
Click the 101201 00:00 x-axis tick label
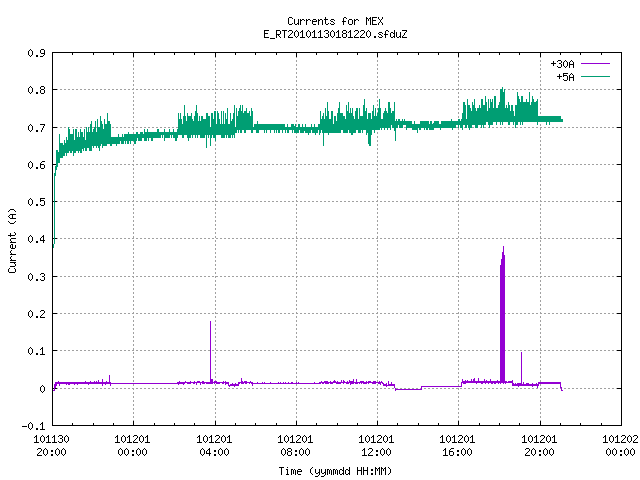(x=132, y=446)
